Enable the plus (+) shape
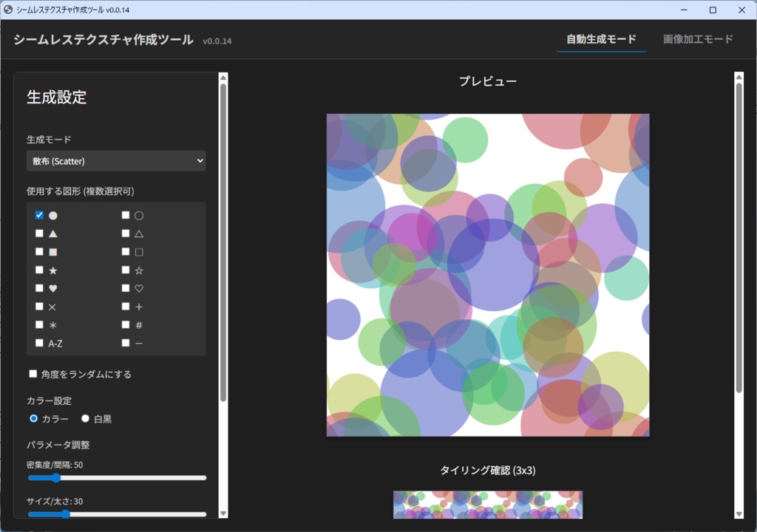The width and height of the screenshot is (757, 532). pyautogui.click(x=126, y=306)
